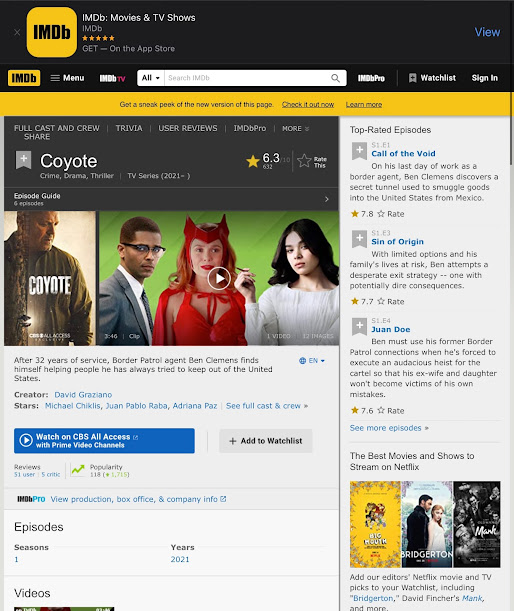This screenshot has width=514, height=611.
Task: Dismiss the IMDb app banner
Action: 17,32
